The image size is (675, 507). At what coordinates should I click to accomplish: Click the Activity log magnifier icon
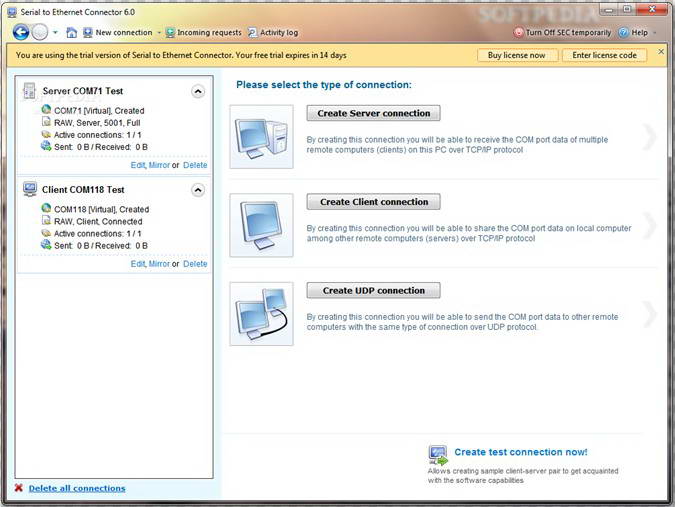[253, 32]
